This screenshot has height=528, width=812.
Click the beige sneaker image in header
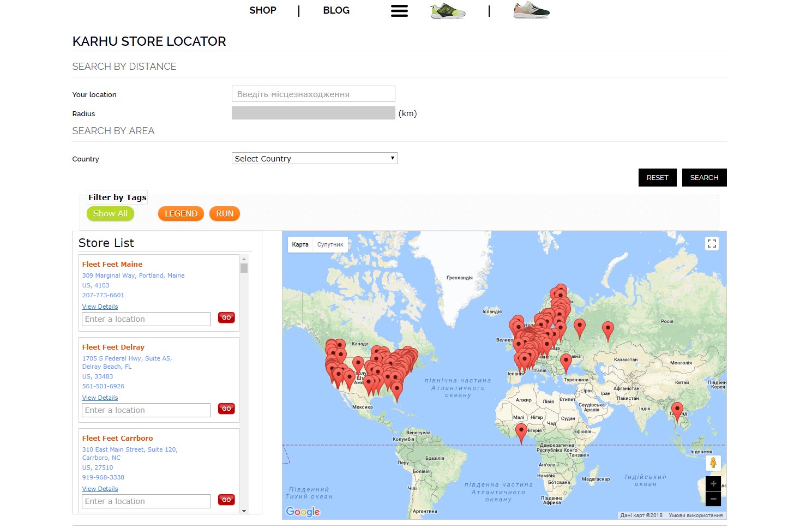click(x=531, y=10)
